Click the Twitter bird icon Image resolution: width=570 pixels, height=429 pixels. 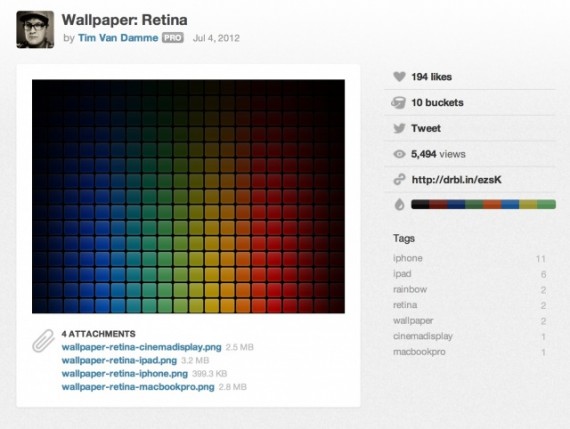pos(399,128)
